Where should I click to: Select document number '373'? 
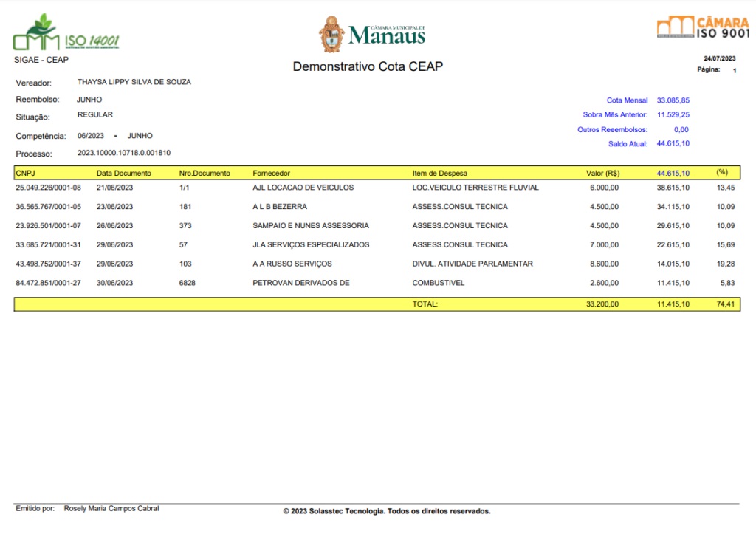[185, 226]
